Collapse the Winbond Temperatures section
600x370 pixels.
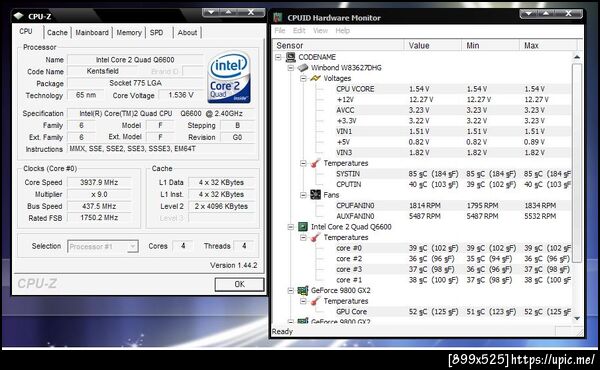pyautogui.click(x=303, y=163)
